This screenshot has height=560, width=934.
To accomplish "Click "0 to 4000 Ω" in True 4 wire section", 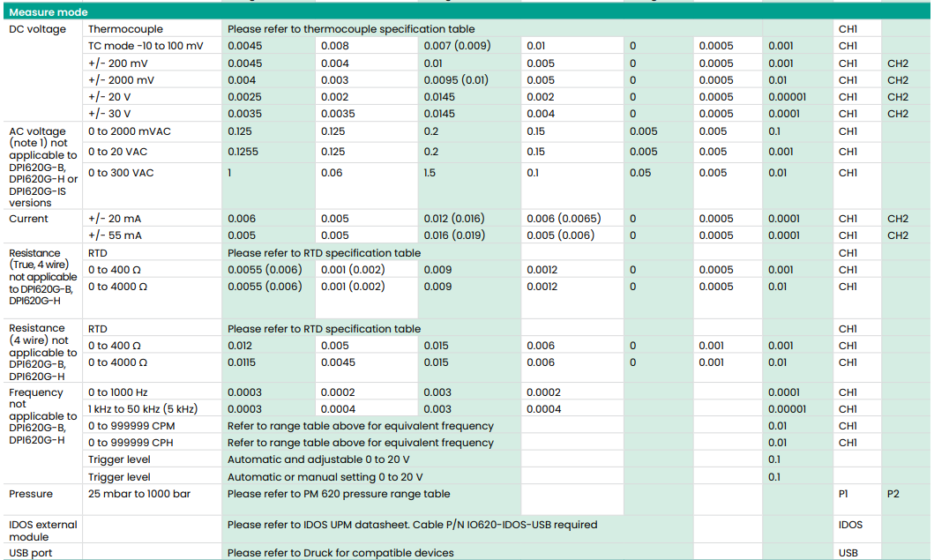I will click(x=117, y=287).
